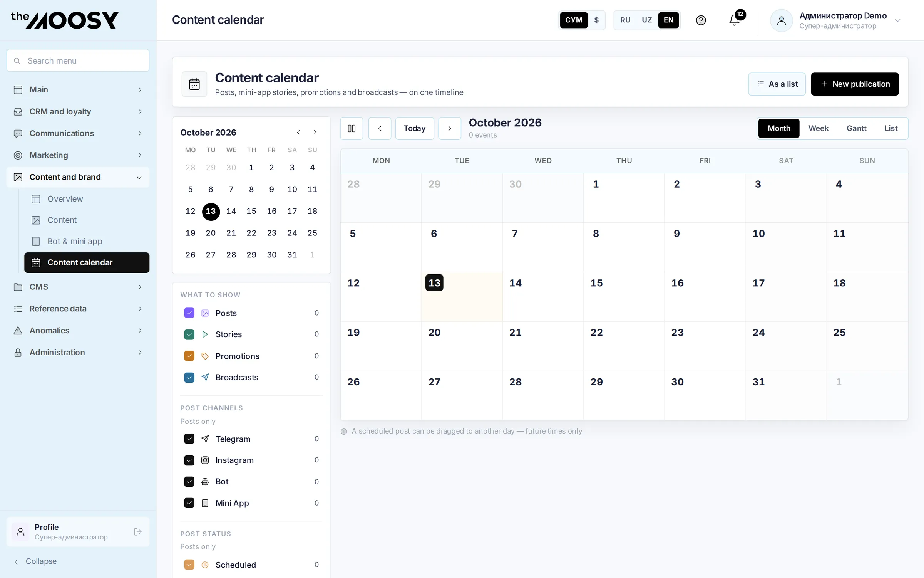
Task: Collapse Content and brand section
Action: coord(78,177)
